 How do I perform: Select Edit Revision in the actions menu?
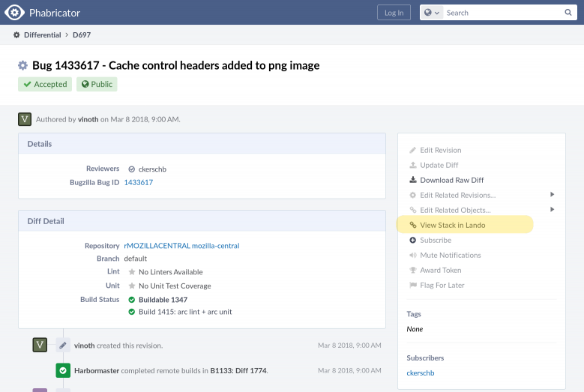coord(441,151)
